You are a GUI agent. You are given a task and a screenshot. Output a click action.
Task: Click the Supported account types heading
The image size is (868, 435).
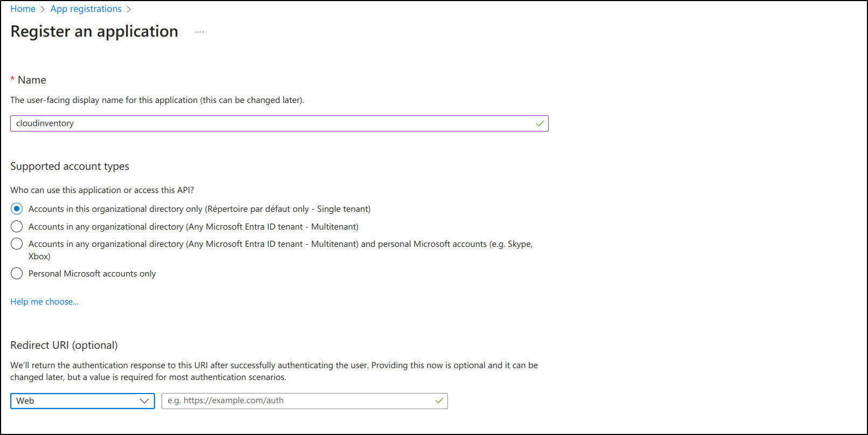pyautogui.click(x=69, y=167)
